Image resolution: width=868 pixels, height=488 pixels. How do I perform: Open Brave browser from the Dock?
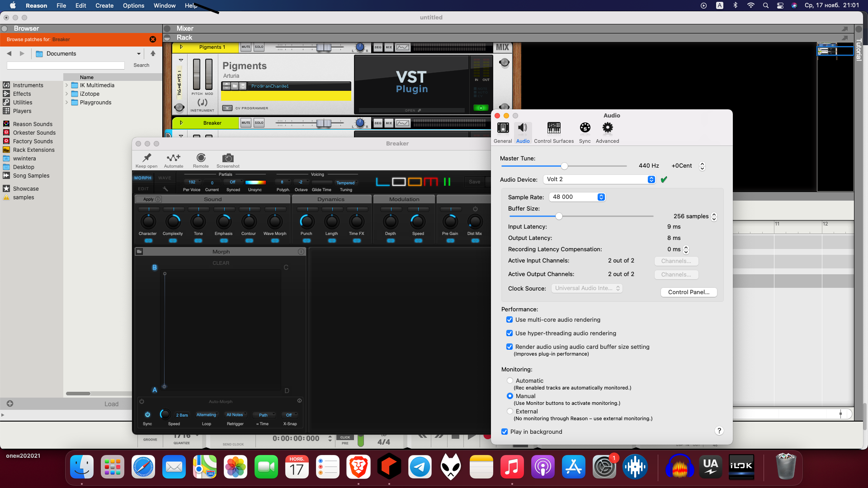(359, 467)
